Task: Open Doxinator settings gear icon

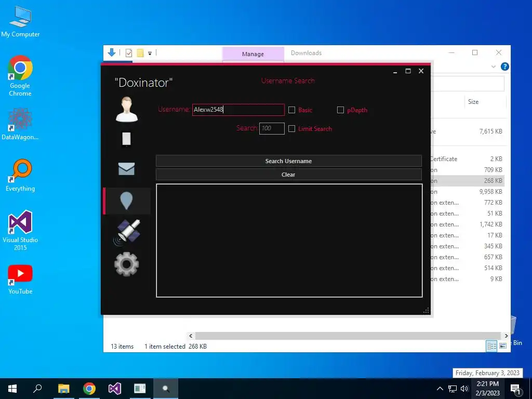Action: [x=127, y=264]
